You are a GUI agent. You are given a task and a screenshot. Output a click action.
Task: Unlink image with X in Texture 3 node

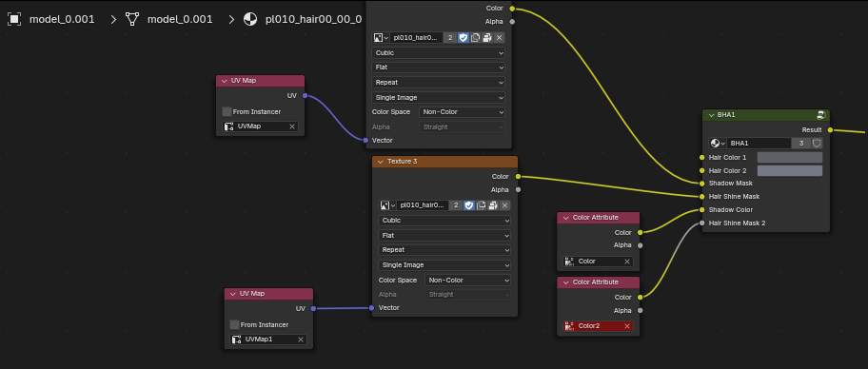coord(504,205)
